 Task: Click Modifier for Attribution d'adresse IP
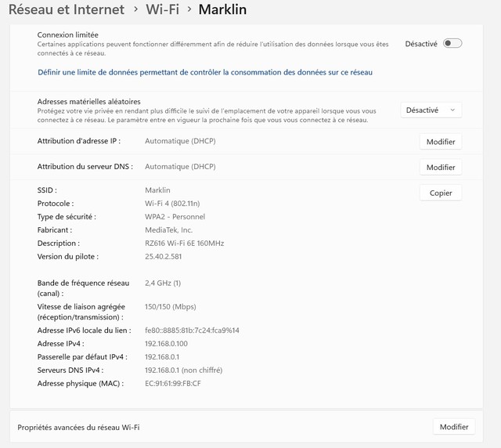coord(441,142)
